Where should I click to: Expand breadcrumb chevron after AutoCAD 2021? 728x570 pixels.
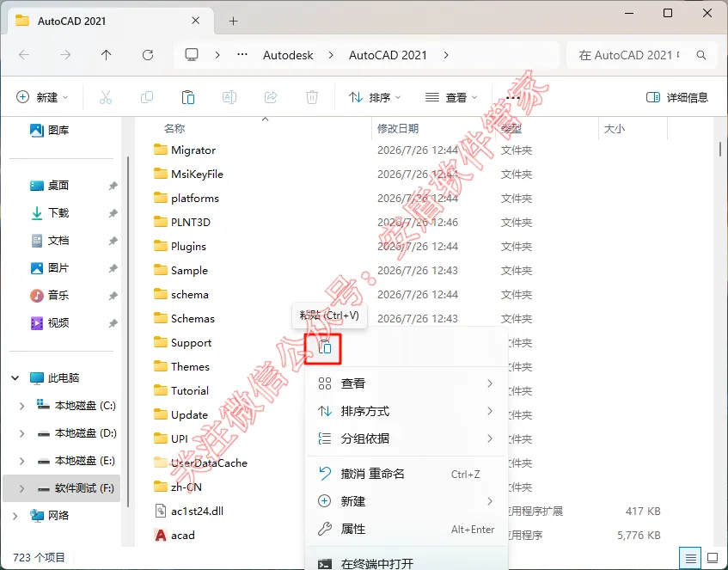point(446,55)
